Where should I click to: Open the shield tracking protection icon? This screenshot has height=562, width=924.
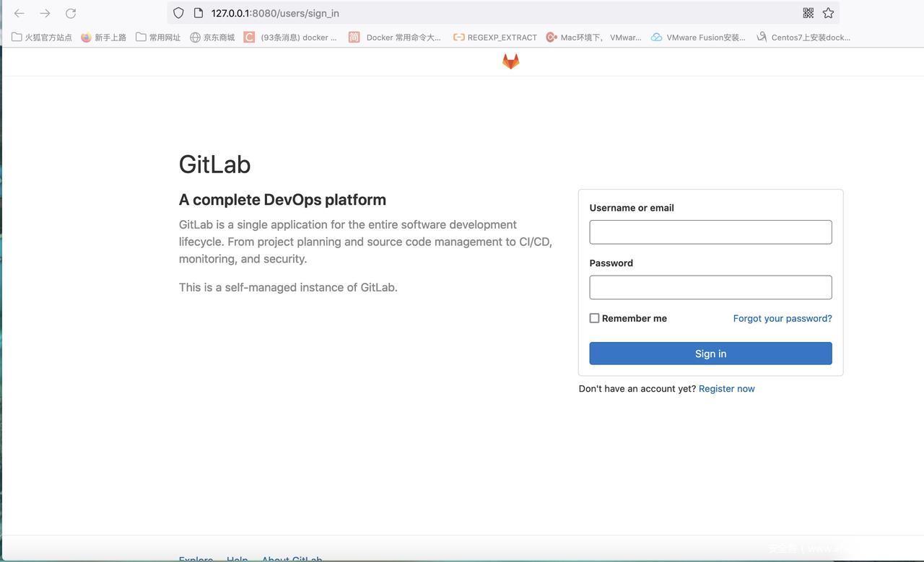click(178, 13)
